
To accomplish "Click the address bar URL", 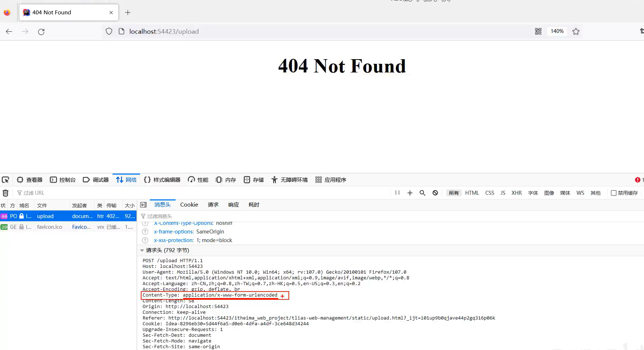I will (x=164, y=32).
